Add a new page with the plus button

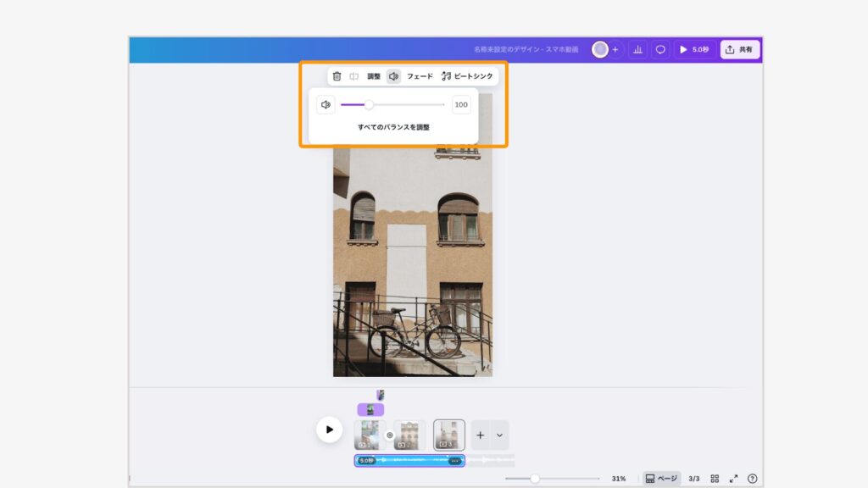pos(481,435)
